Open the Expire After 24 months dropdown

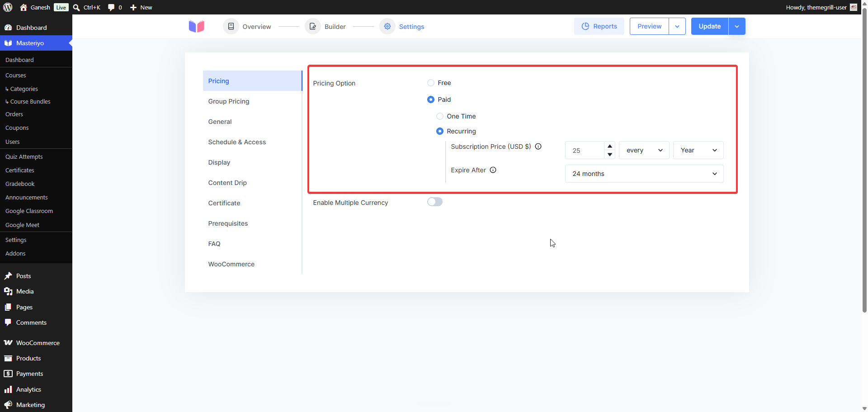644,174
